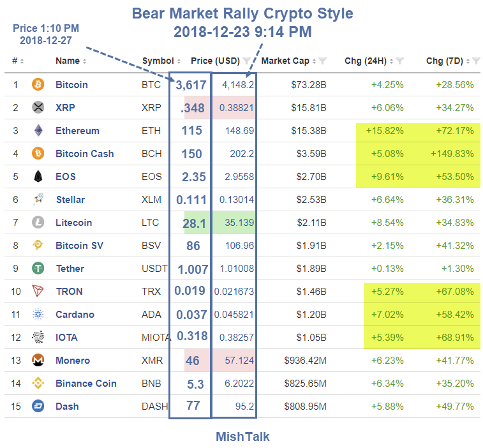Viewport: 483px width, 448px height.
Task: Open the Binance Coin link
Action: click(85, 384)
